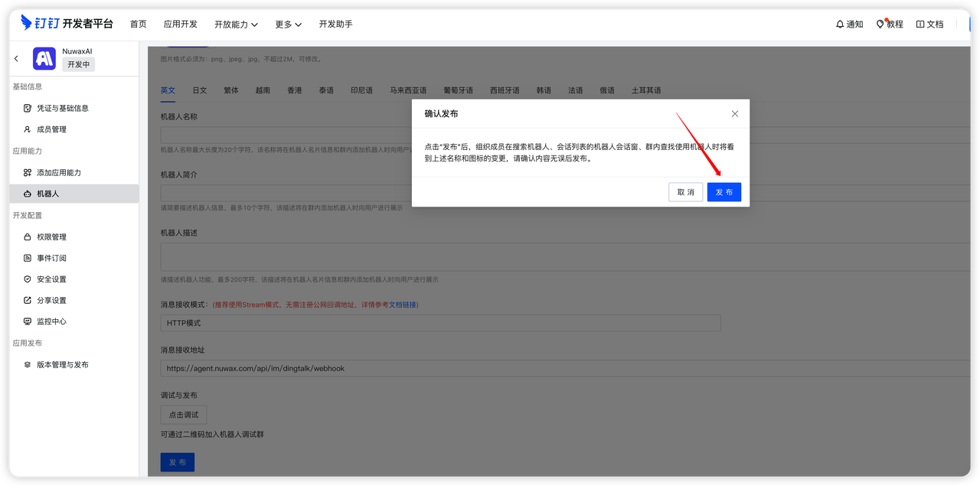Switch to the 俄语 language tab

[x=607, y=90]
